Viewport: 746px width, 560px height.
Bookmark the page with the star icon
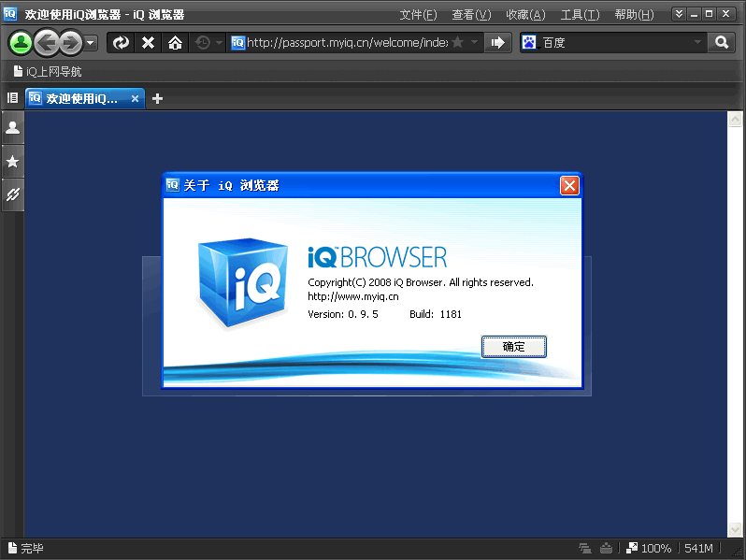point(458,42)
